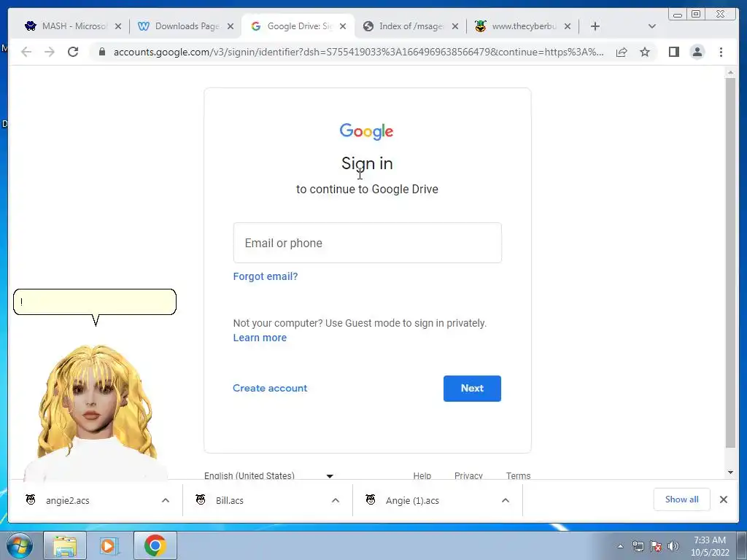Open the Windows Start menu
Viewport: 747px width, 560px height.
pos(20,545)
